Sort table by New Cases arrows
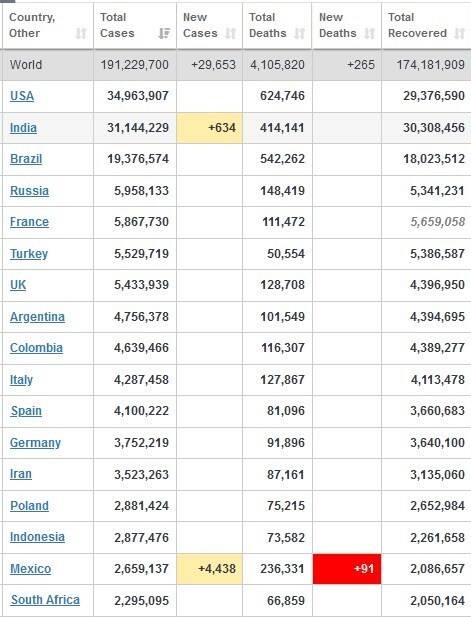The height and width of the screenshot is (617, 471). (x=231, y=33)
